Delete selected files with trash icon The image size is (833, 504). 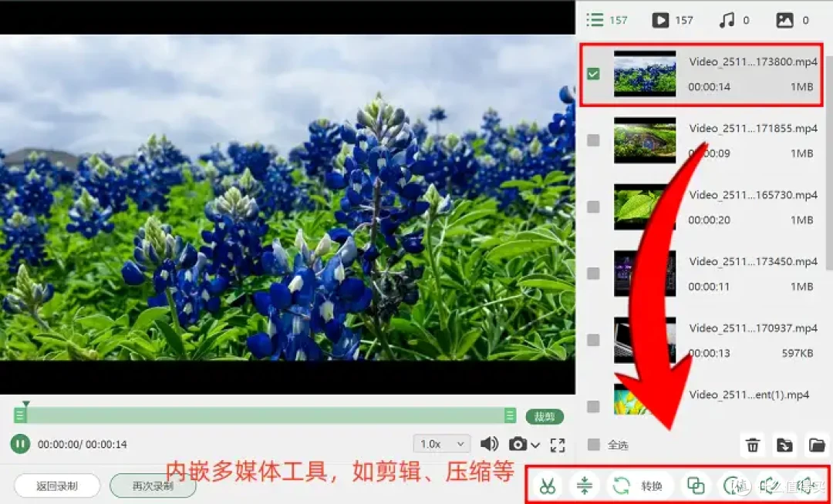(752, 445)
